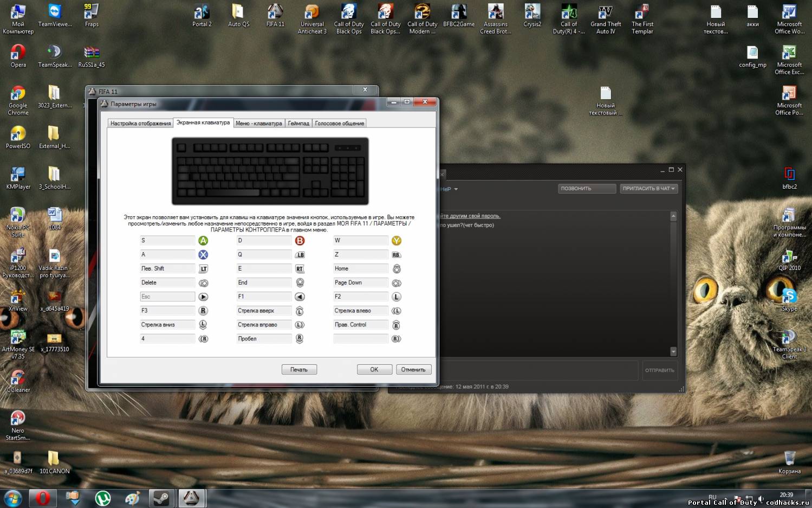
Task: Click the L stick icon beside F2
Action: click(x=397, y=297)
